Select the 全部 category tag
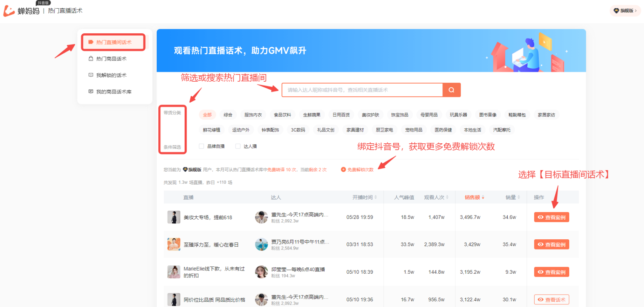Viewport: 644px width, 307px height. coord(207,115)
